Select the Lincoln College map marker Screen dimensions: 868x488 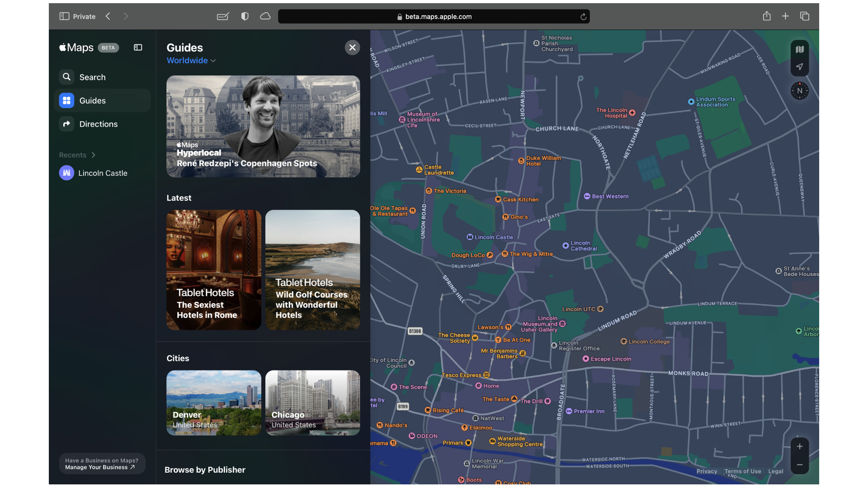623,342
